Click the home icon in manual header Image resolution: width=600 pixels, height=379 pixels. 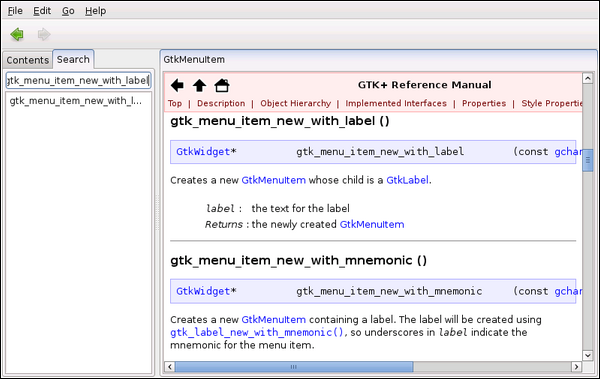(222, 85)
